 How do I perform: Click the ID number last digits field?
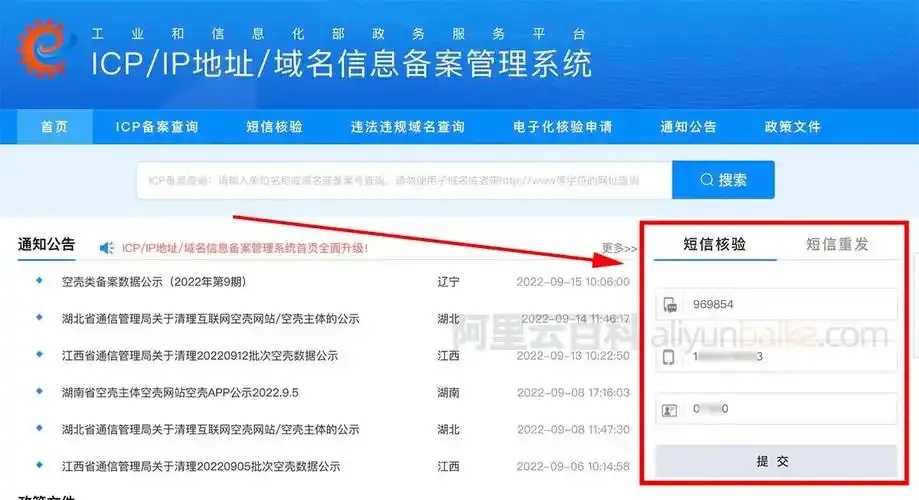coord(776,409)
